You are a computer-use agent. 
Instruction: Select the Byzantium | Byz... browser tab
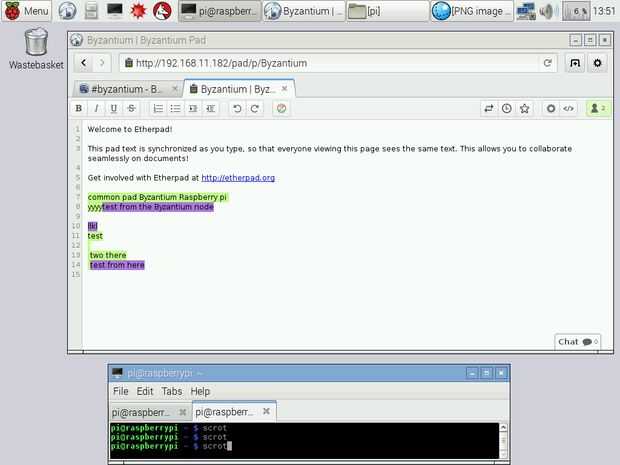237,89
